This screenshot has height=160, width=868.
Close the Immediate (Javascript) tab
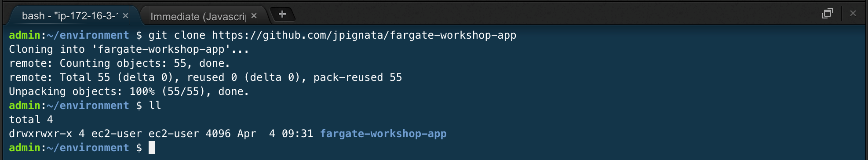coord(254,16)
